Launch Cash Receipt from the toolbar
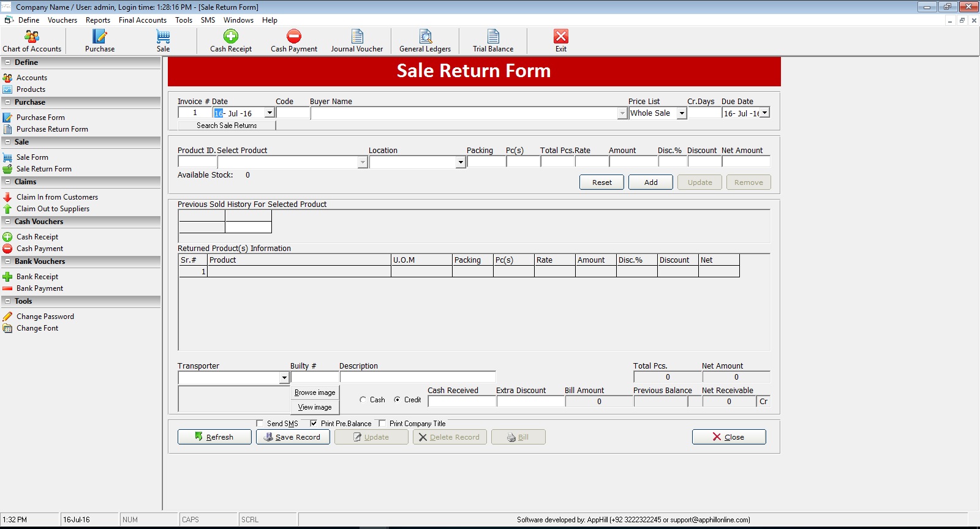The height and width of the screenshot is (529, 980). pyautogui.click(x=231, y=40)
